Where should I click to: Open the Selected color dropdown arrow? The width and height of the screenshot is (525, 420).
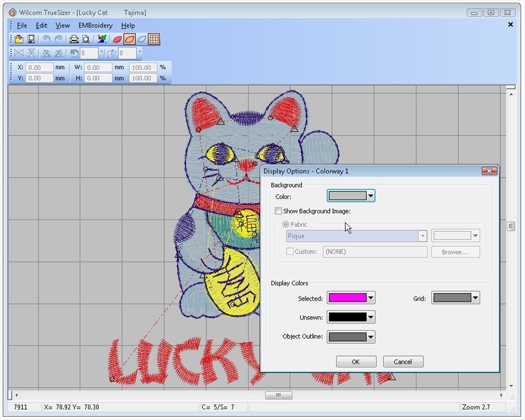pyautogui.click(x=371, y=297)
